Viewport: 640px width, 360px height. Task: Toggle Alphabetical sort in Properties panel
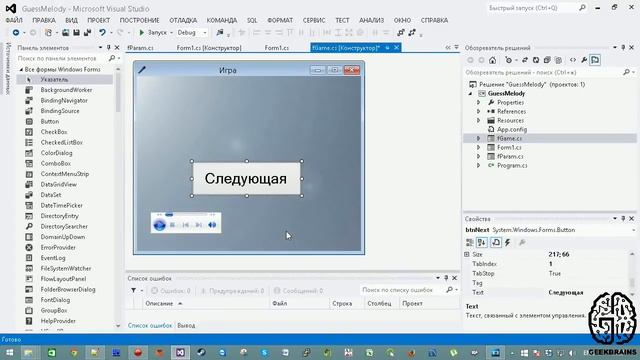coord(482,242)
